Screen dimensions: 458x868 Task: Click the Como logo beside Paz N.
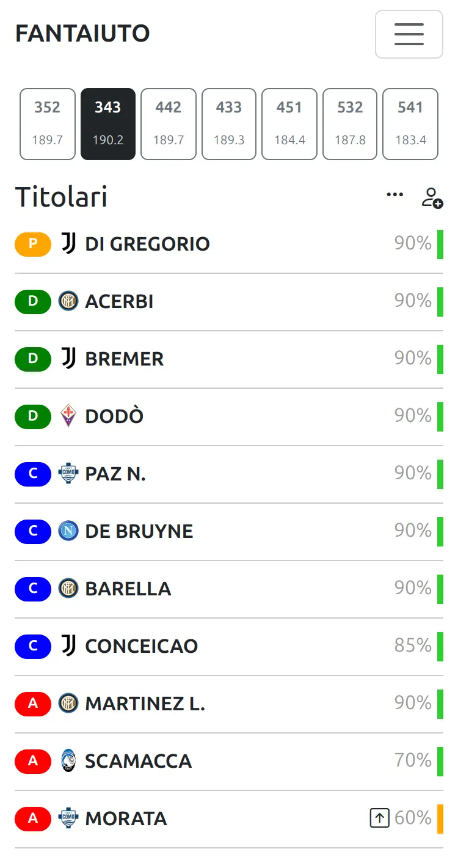tap(68, 474)
